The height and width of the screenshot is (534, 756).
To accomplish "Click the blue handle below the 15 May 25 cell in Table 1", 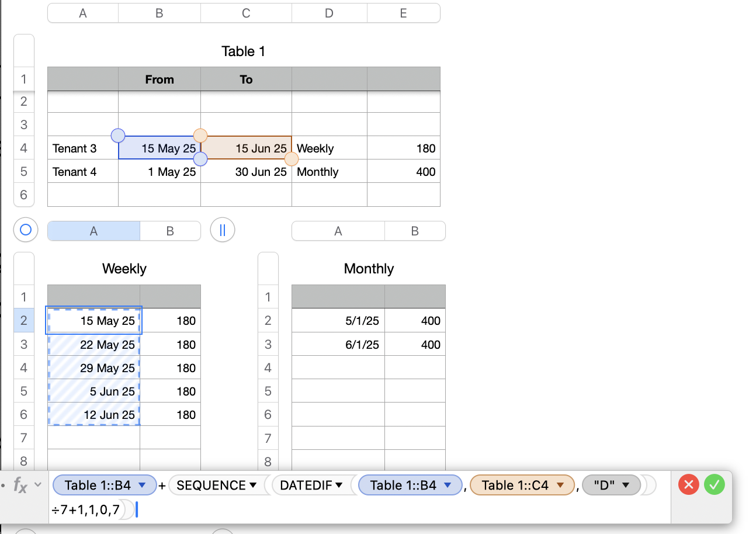I will pyautogui.click(x=200, y=159).
